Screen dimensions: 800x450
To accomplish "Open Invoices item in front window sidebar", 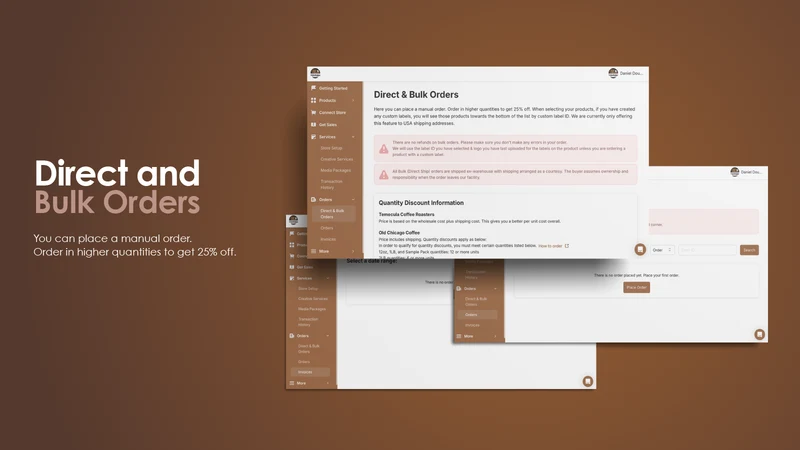I will 328,239.
